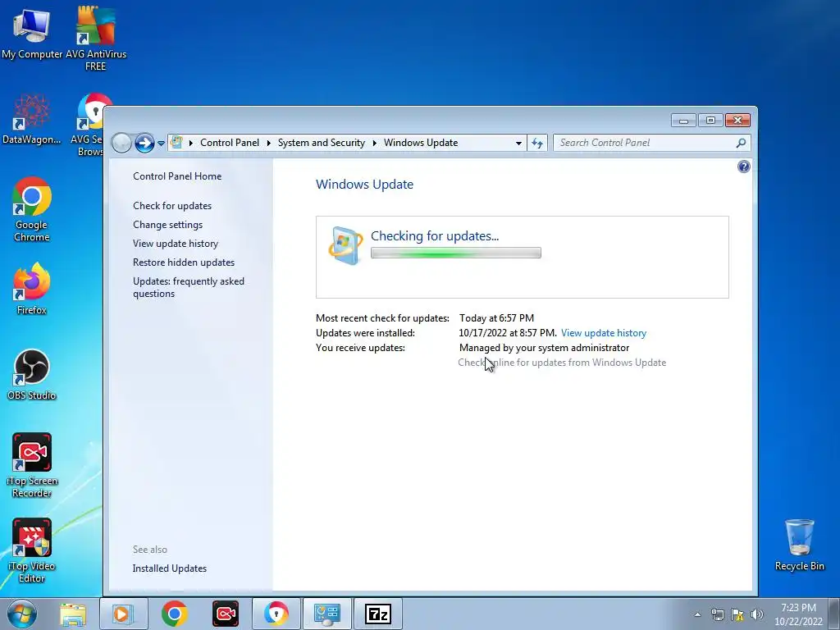840x630 pixels.
Task: Click '10/17/2022 at 8:57 PM.' text
Action: [508, 333]
